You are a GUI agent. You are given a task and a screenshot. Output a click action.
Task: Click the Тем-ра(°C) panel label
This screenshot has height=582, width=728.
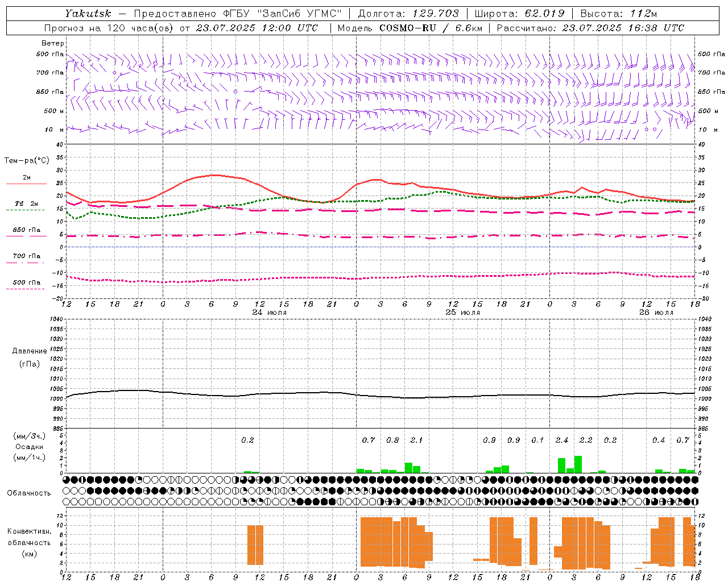coord(27,161)
